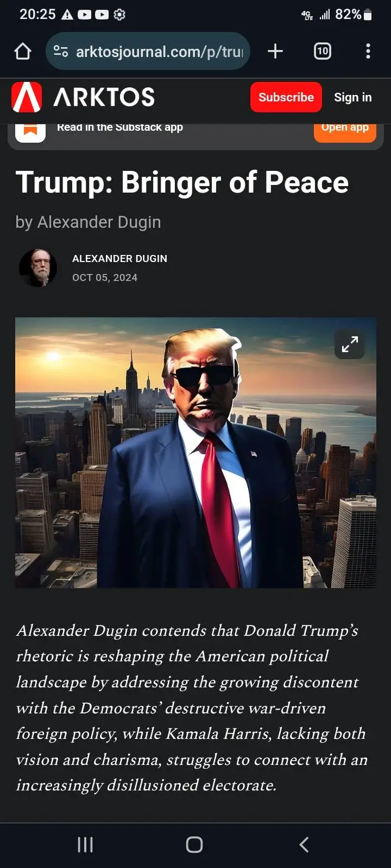The width and height of the screenshot is (391, 868).
Task: Tap the Android recent apps button
Action: tap(85, 845)
